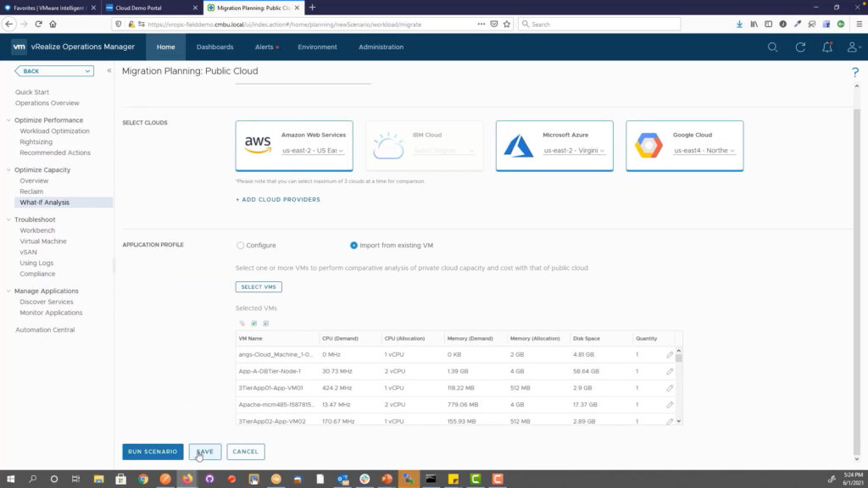
Task: Click the RUN SCENARIO button
Action: click(x=153, y=452)
